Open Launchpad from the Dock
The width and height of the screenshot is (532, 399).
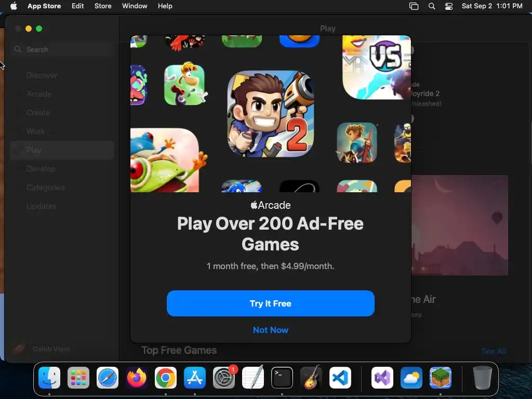(x=78, y=378)
